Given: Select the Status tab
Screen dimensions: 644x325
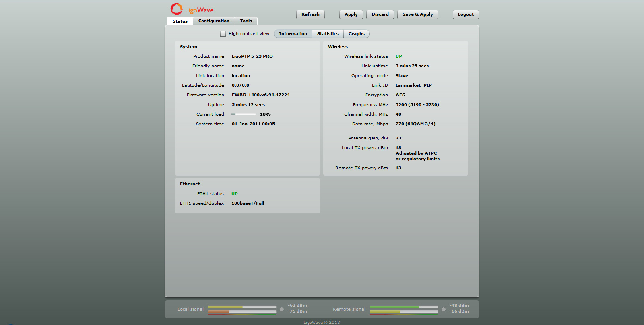Looking at the screenshot, I should (180, 21).
